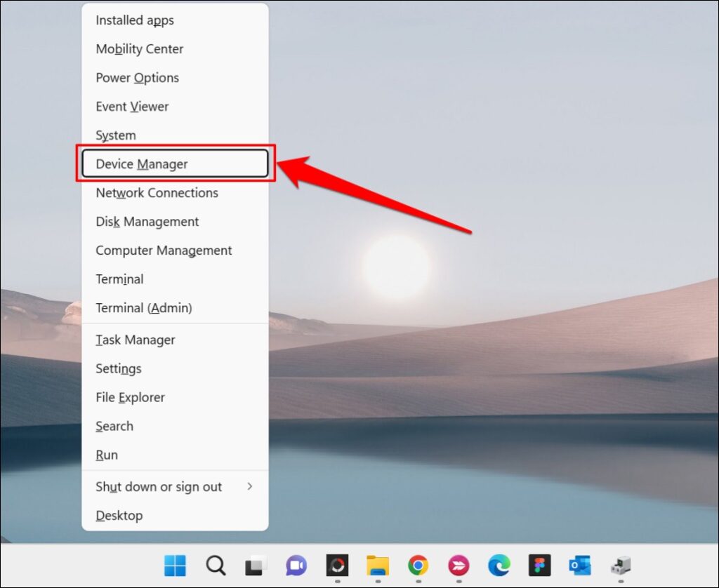Click the taskbar Search magnifier icon
This screenshot has width=719, height=588.
point(216,566)
